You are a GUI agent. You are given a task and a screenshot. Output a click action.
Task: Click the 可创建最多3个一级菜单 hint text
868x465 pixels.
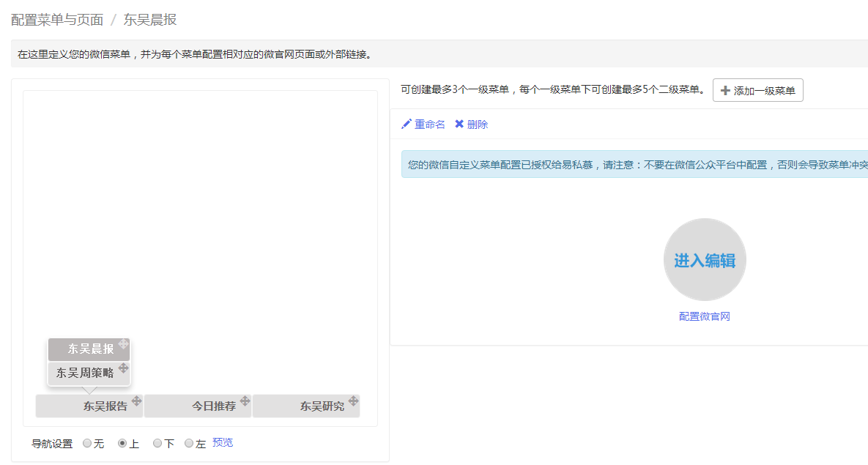(x=553, y=89)
